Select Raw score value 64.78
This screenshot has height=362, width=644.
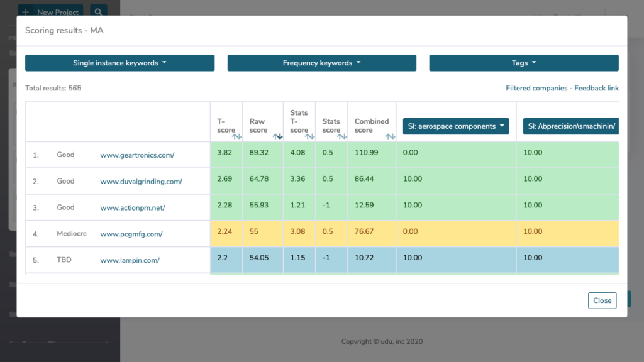tap(258, 179)
